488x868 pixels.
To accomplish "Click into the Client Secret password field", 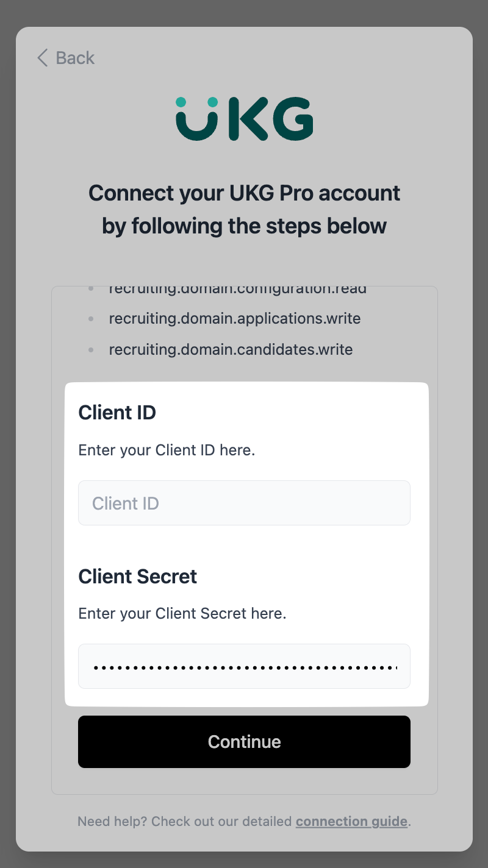I will click(244, 666).
